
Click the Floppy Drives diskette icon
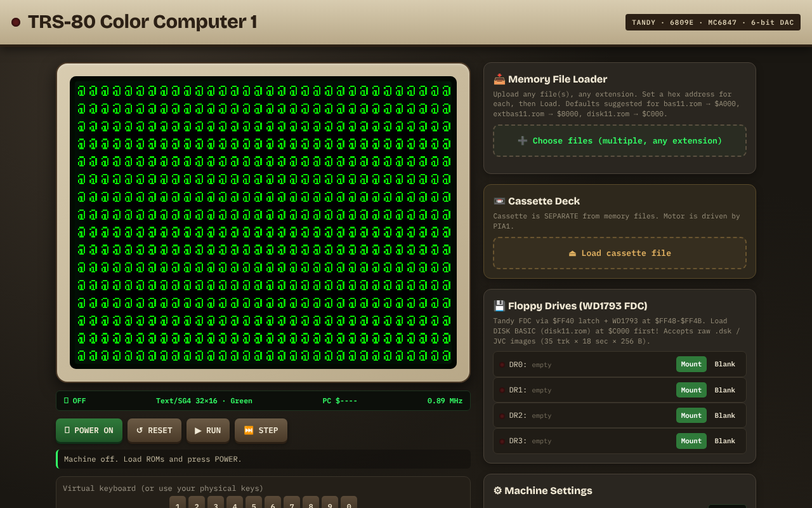pyautogui.click(x=499, y=306)
